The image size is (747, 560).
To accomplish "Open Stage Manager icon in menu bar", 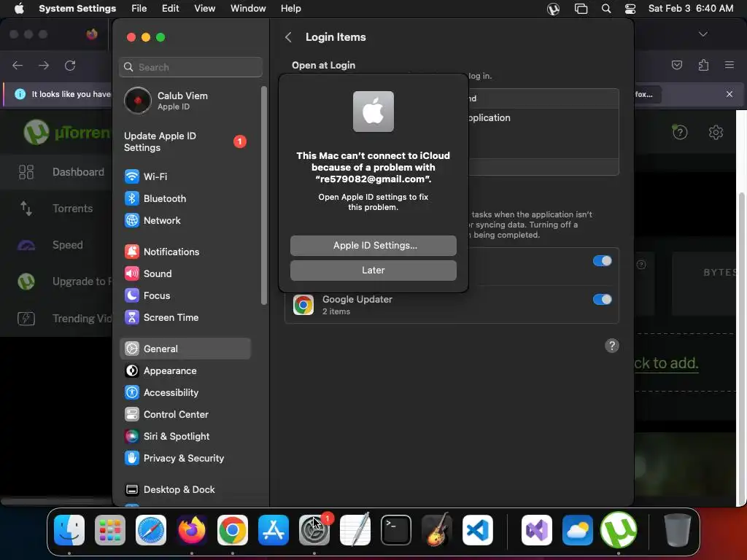I will tap(581, 9).
